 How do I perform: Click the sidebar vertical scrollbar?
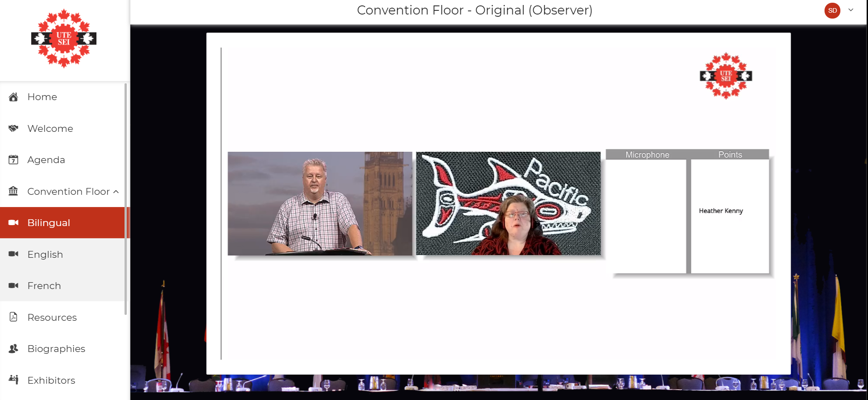point(125,198)
